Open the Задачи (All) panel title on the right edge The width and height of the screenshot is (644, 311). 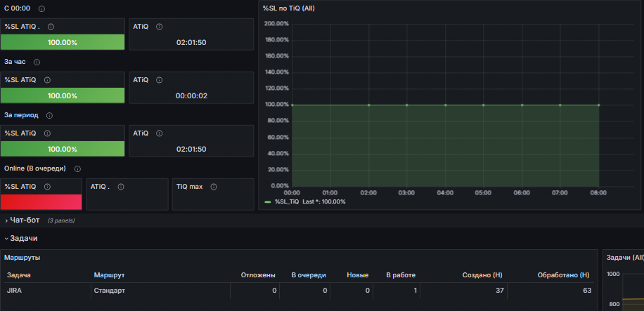point(625,258)
